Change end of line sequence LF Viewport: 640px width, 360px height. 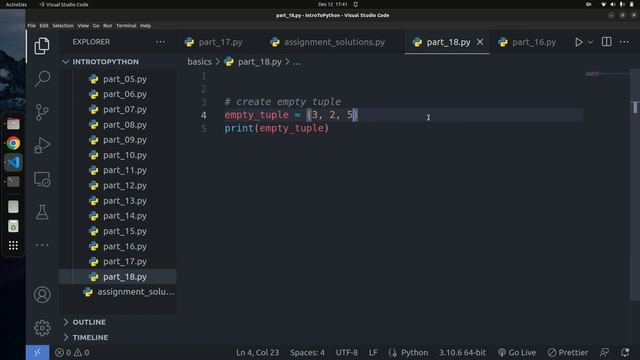click(373, 352)
